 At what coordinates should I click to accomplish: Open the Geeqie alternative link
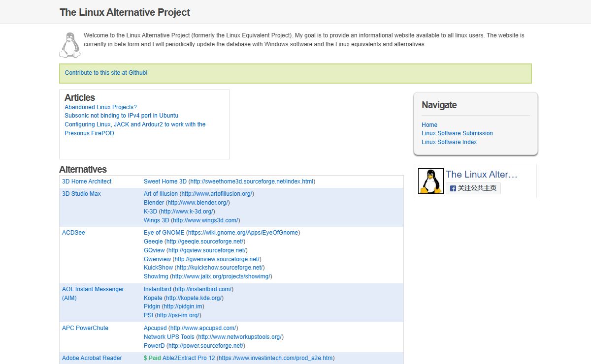point(153,242)
